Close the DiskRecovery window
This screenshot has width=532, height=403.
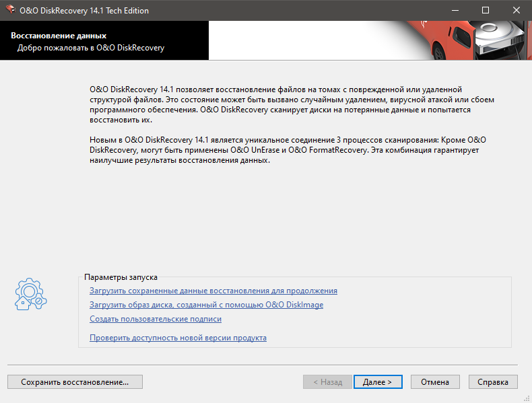pos(517,10)
